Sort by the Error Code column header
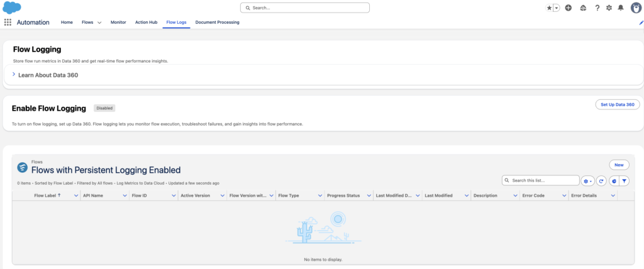This screenshot has width=644, height=269. (533, 195)
